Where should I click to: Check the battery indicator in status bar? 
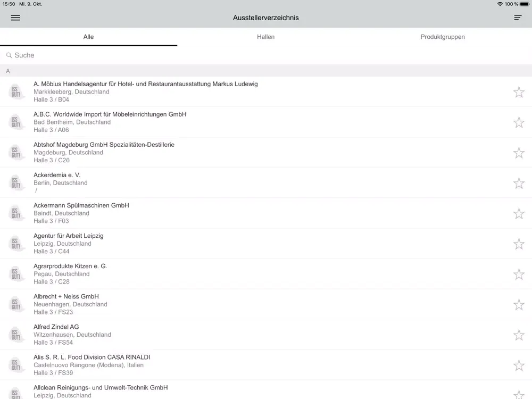tap(525, 4)
